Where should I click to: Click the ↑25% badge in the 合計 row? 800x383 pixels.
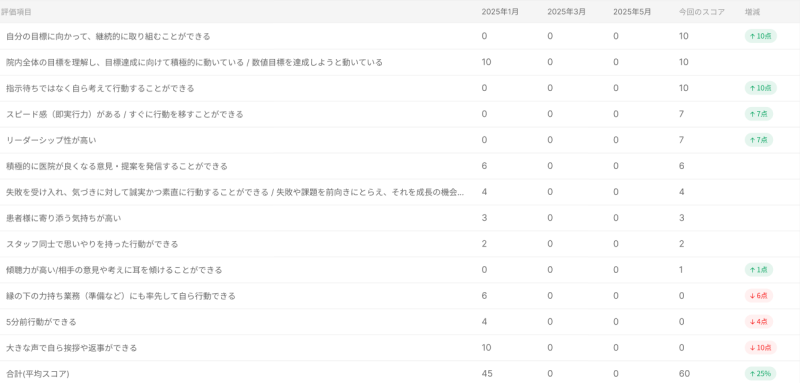click(760, 374)
